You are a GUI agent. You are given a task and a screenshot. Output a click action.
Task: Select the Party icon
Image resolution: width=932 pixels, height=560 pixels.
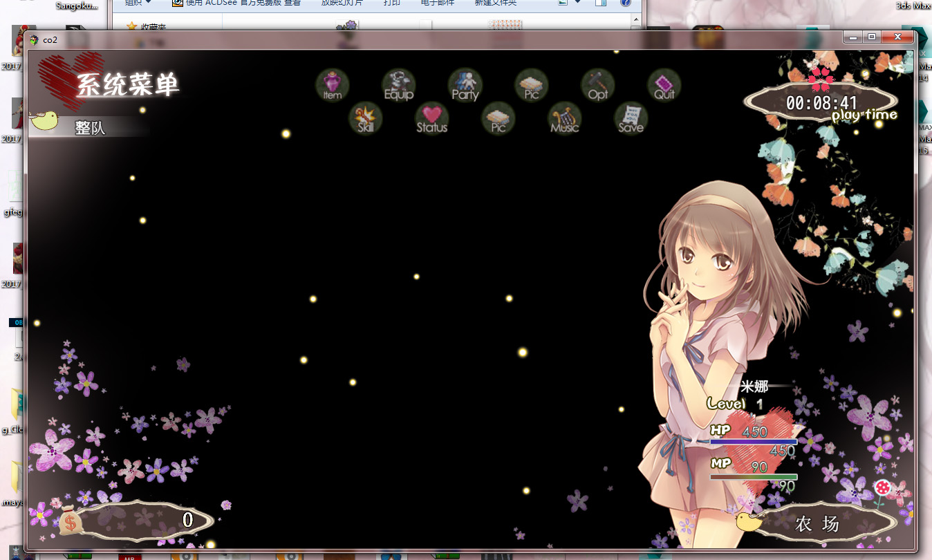click(465, 86)
